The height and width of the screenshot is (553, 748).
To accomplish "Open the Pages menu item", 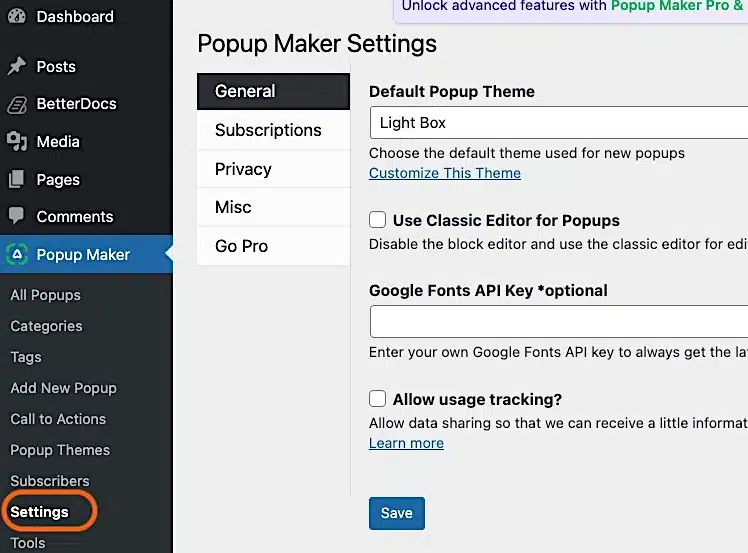I will click(58, 179).
